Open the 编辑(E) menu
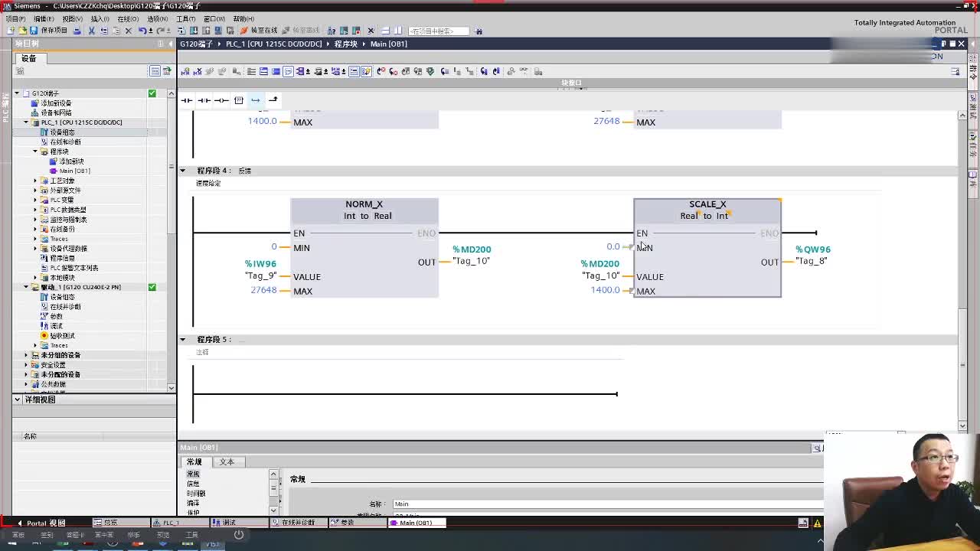The height and width of the screenshot is (551, 980). coord(44,18)
